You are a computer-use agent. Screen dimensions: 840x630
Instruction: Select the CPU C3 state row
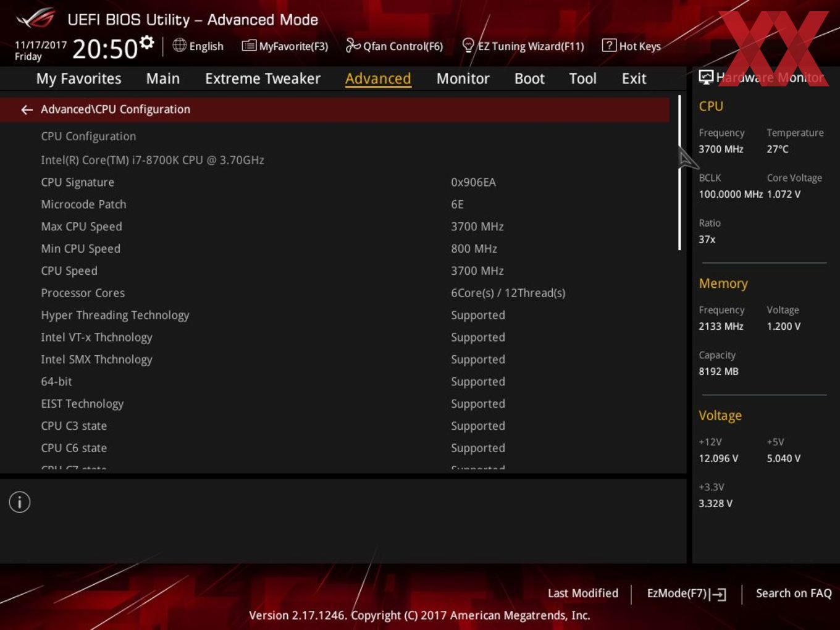(334, 427)
